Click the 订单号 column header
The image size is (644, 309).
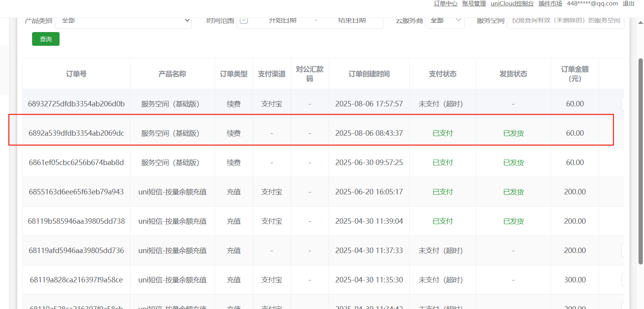pos(76,74)
